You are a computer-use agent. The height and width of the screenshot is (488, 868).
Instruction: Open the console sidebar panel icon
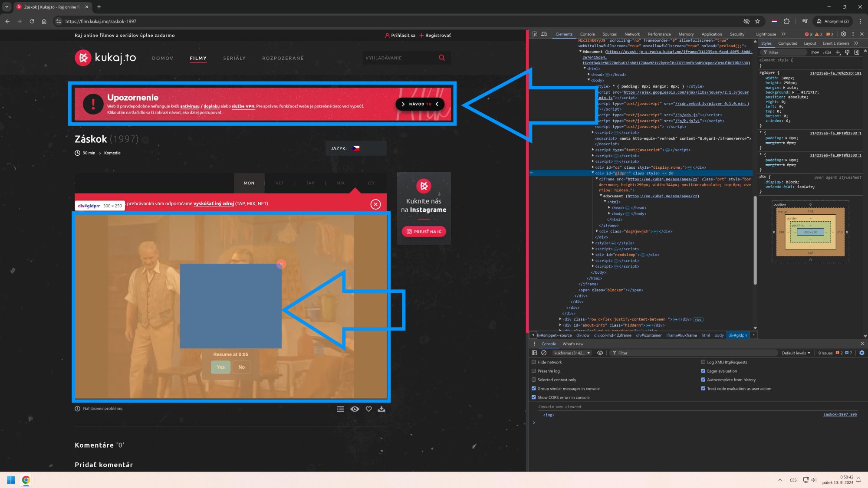click(x=534, y=353)
